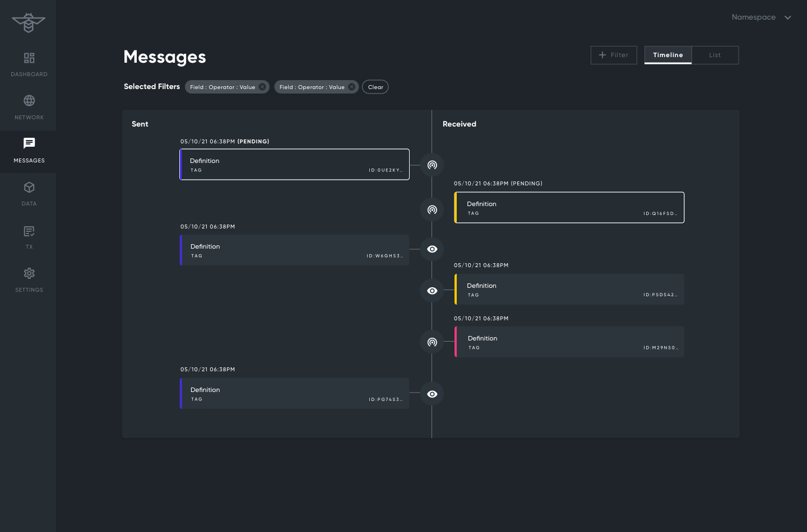Toggle the eye icon next to message W6GHS3

(x=432, y=249)
